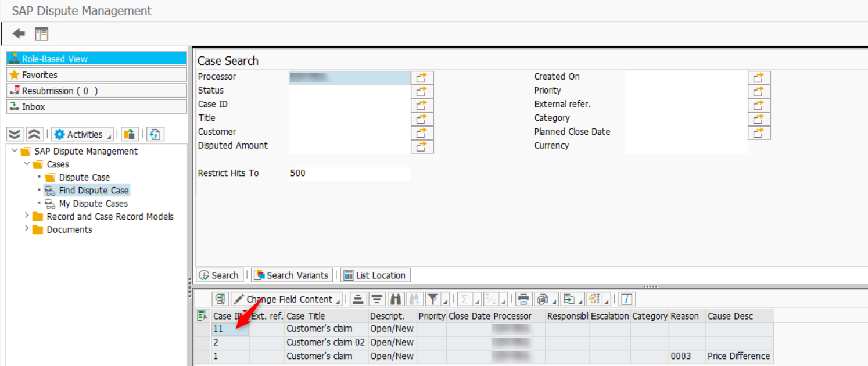This screenshot has height=366, width=868.
Task: Open multiple selection for Customer
Action: pyautogui.click(x=422, y=133)
